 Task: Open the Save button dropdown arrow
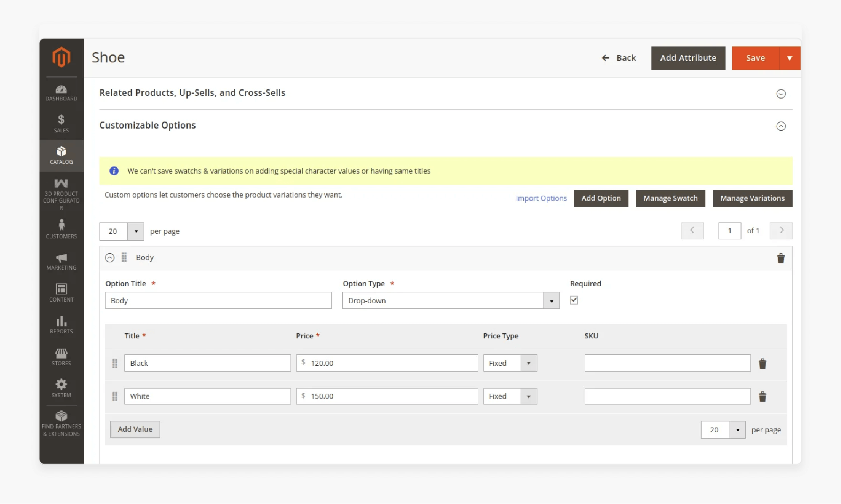point(790,58)
